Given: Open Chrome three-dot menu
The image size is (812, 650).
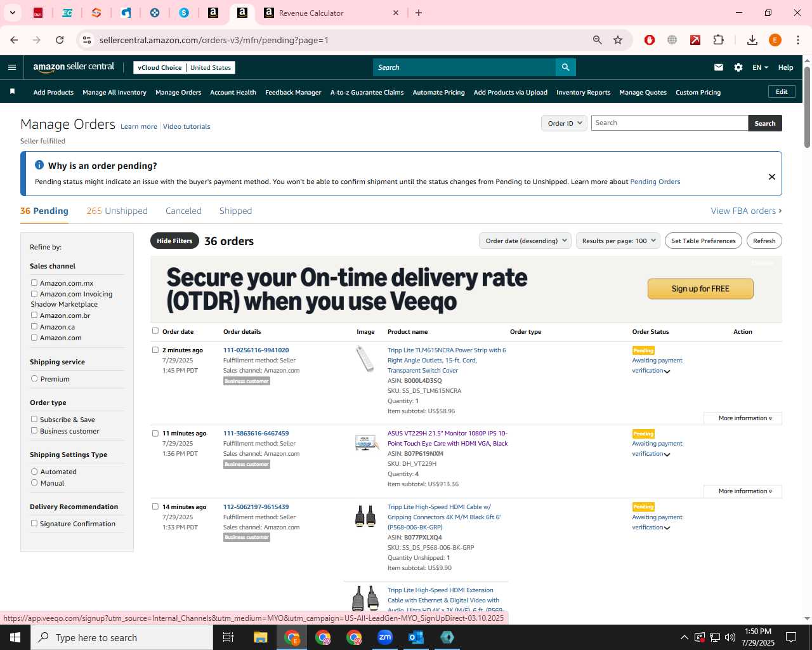Looking at the screenshot, I should [798, 40].
